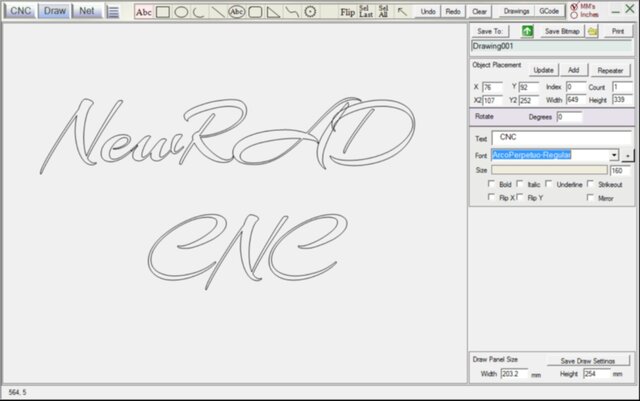The height and width of the screenshot is (401, 640).
Task: Select the rectangle drawing tool
Action: coord(162,12)
